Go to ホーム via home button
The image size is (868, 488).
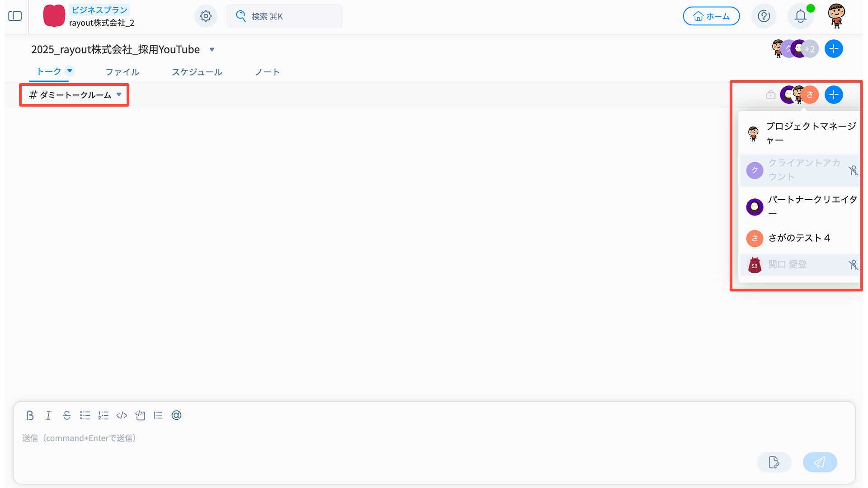pos(711,16)
